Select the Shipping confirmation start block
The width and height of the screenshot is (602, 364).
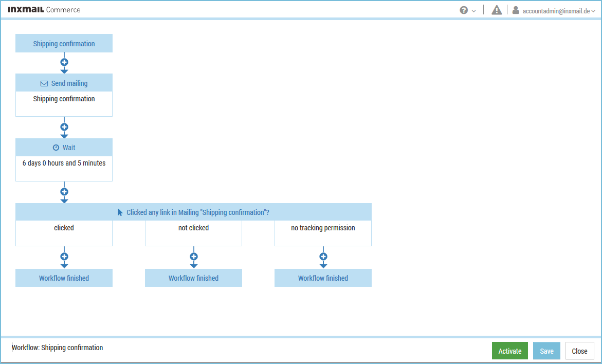point(64,43)
